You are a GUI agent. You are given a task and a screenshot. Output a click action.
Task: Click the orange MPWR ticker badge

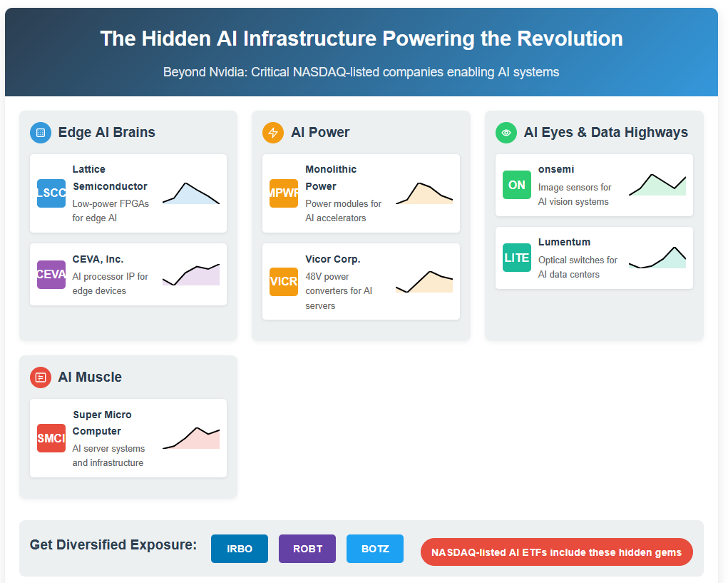tap(284, 193)
